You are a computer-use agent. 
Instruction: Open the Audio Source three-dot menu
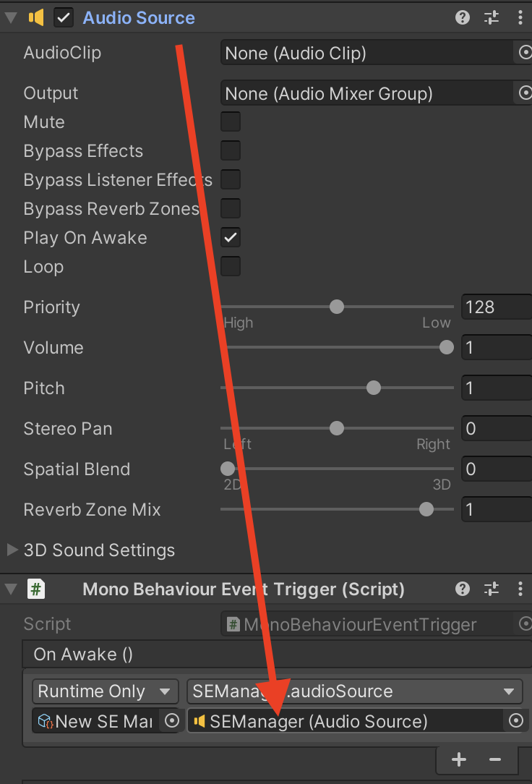[x=520, y=17]
